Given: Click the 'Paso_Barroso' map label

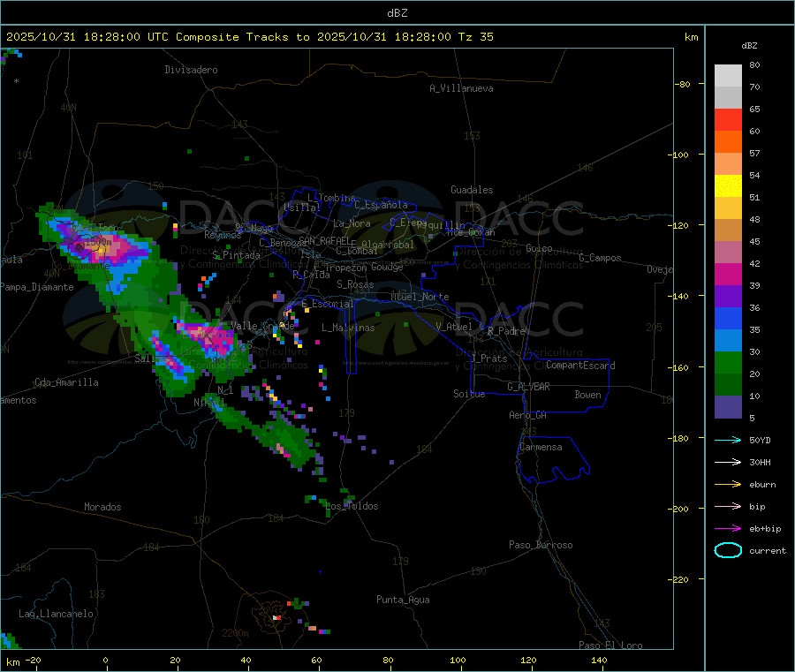Looking at the screenshot, I should pyautogui.click(x=541, y=545).
